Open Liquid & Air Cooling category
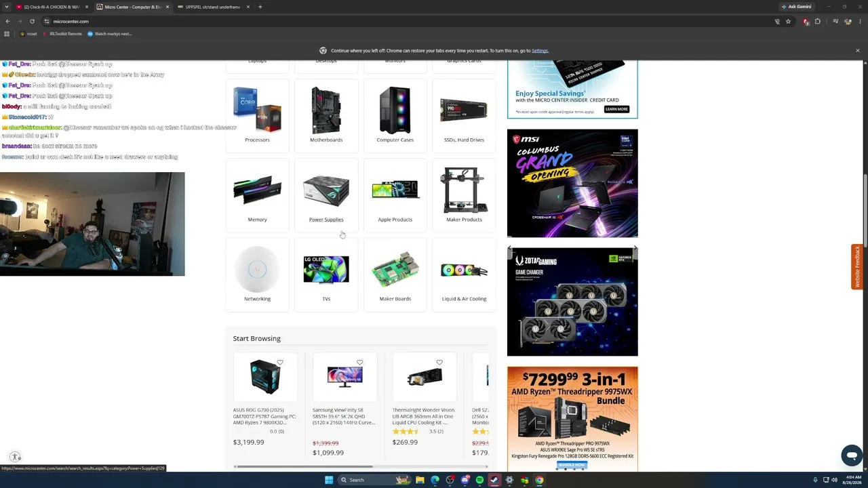Screen dimensions: 868x488 pos(464,274)
